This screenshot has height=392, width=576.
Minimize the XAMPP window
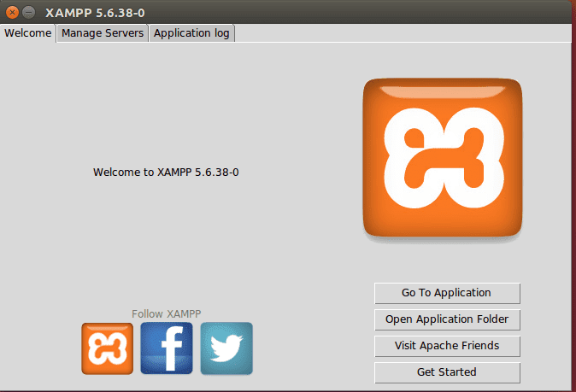point(29,13)
